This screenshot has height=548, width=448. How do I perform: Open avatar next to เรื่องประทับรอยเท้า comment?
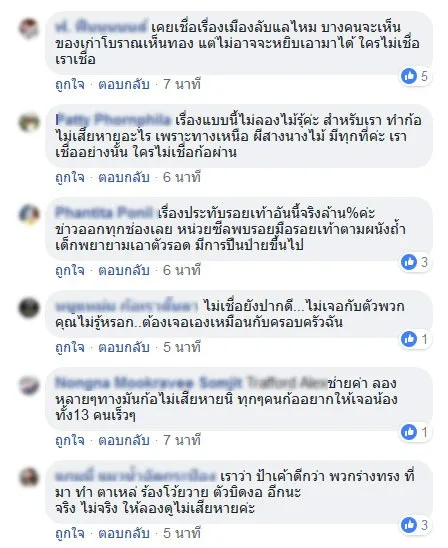(x=29, y=214)
